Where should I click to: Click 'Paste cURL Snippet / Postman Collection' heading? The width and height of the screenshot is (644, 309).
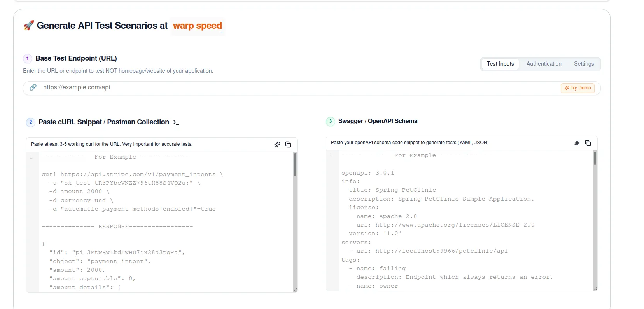(104, 122)
